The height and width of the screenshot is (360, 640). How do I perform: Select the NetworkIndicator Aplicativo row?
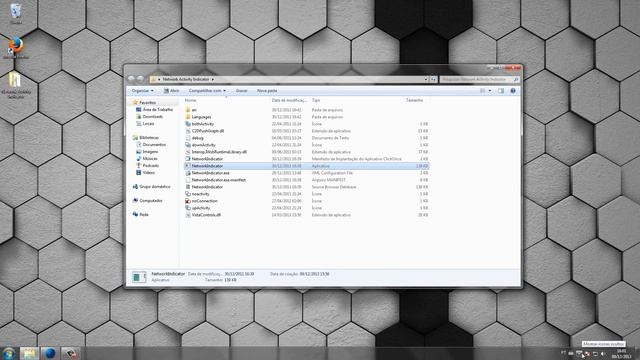[306, 166]
